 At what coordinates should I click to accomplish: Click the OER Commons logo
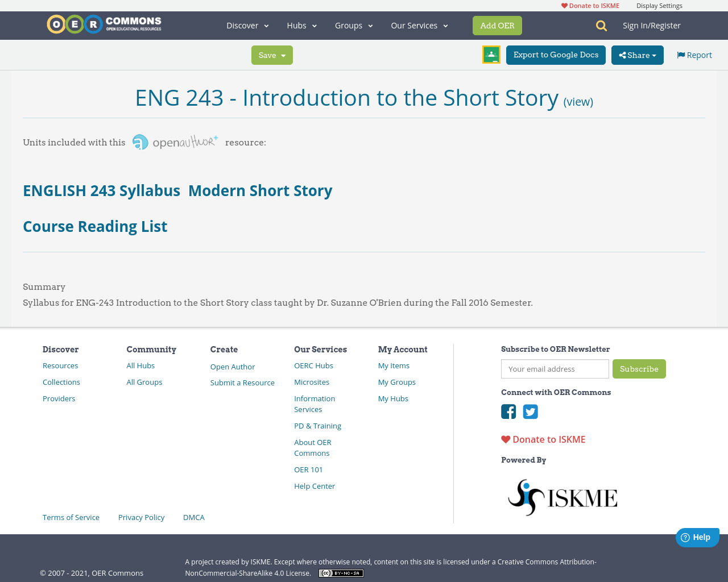click(x=104, y=24)
